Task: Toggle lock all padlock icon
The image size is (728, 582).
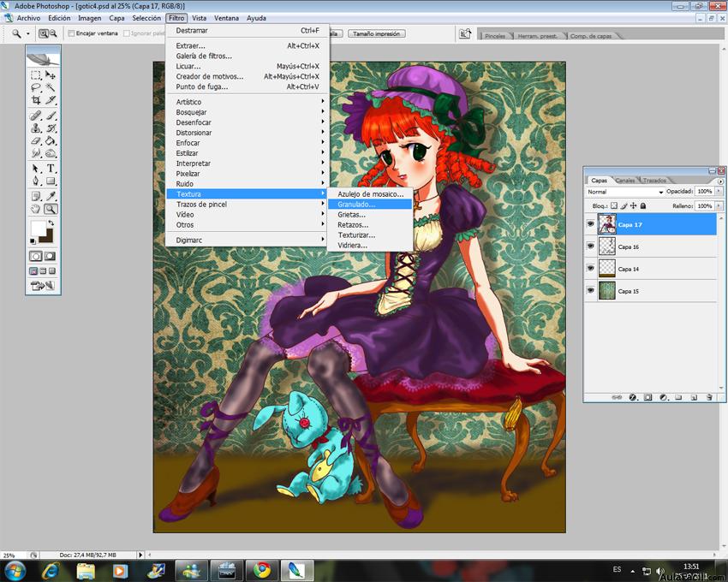Action: 643,205
